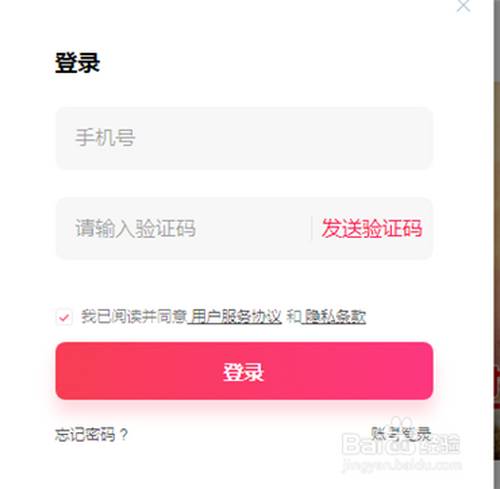Switch to 账号登录 account login
500x489 pixels.
(x=401, y=434)
